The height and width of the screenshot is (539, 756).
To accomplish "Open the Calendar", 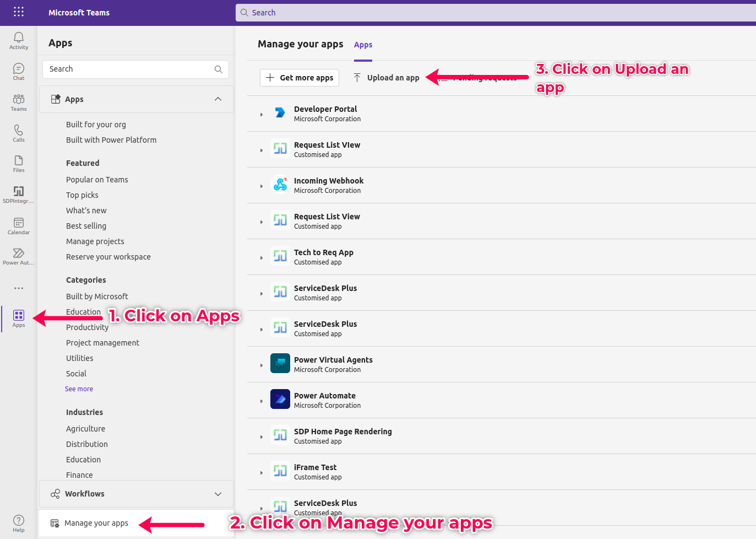I will click(19, 226).
